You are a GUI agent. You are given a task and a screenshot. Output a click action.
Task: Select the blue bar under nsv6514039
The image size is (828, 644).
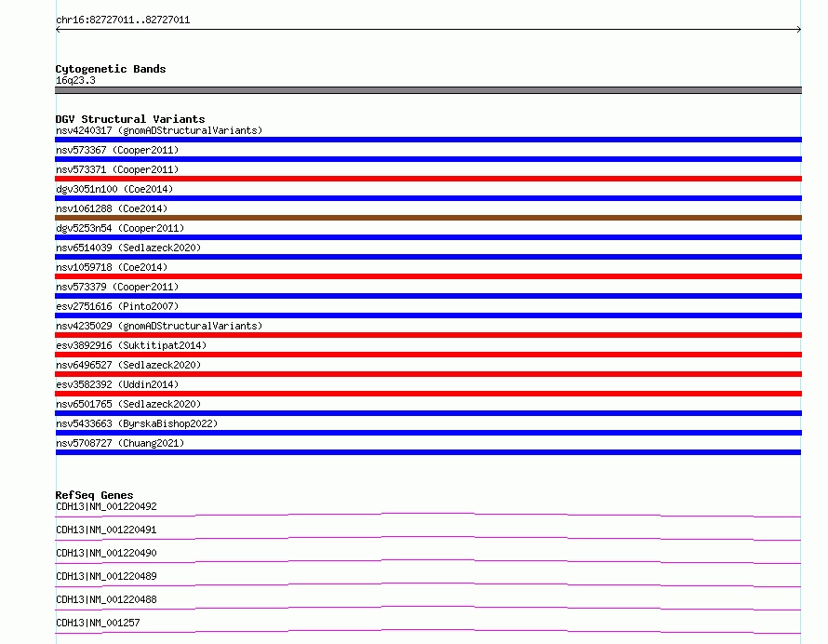tap(428, 257)
